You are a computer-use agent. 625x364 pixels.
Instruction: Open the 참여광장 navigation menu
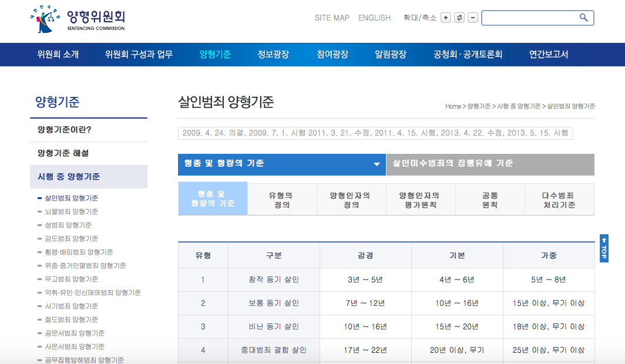click(x=332, y=54)
